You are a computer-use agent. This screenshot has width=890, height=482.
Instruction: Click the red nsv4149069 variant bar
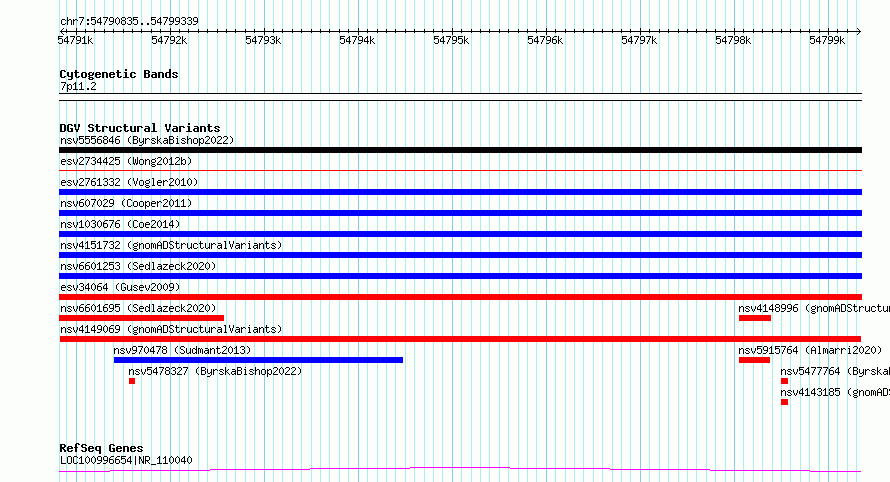coord(460,339)
